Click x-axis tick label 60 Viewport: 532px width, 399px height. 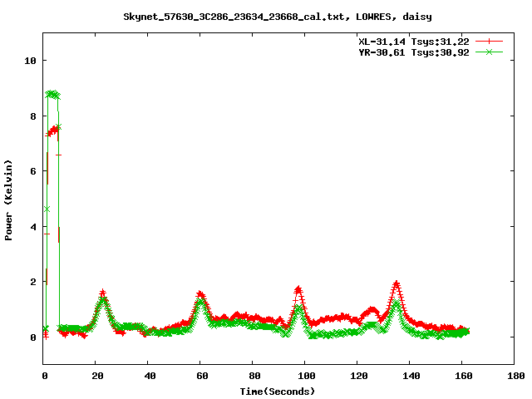pos(202,376)
